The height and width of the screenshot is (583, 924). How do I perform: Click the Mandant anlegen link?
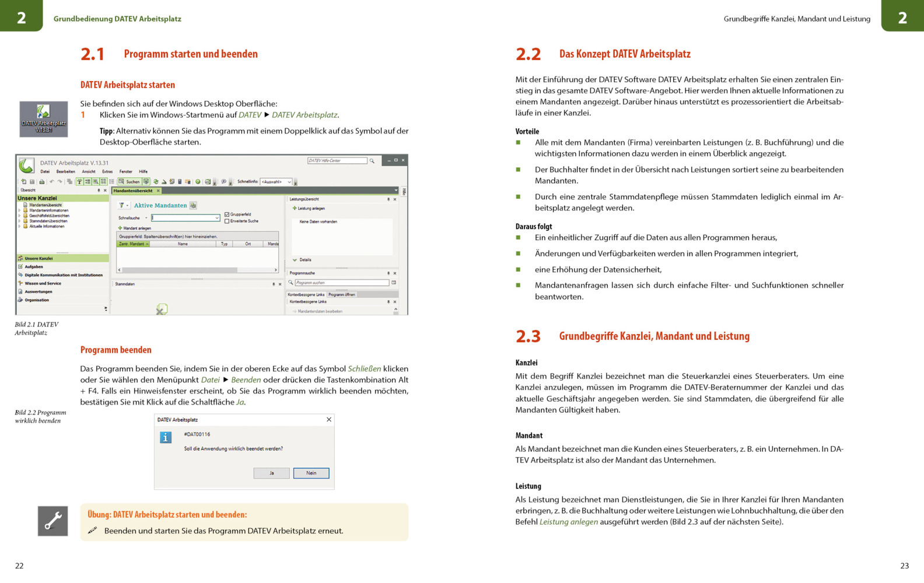pos(135,228)
